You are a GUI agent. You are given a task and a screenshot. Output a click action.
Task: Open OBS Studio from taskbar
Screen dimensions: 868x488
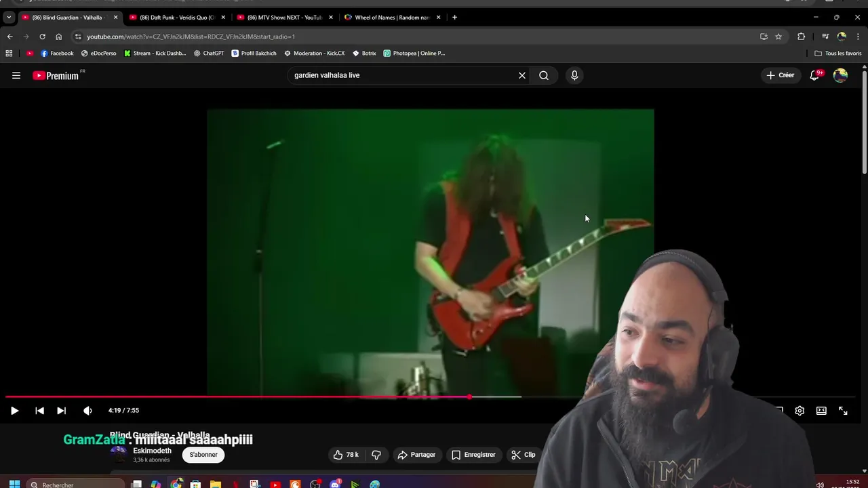tap(315, 484)
